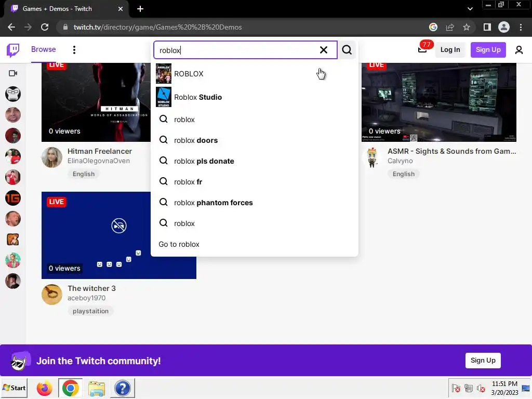Bookmark the page with the star icon
Viewport: 532px width, 399px height.
click(x=467, y=27)
